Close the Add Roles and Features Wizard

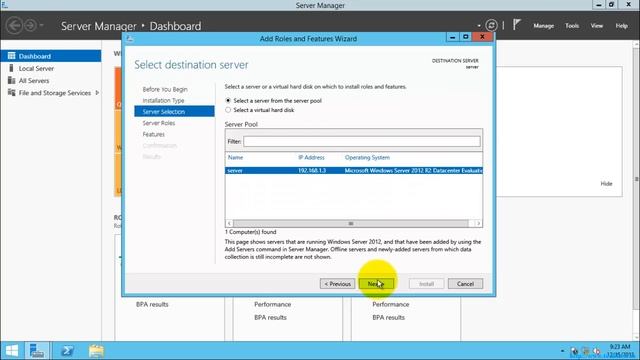pos(482,37)
